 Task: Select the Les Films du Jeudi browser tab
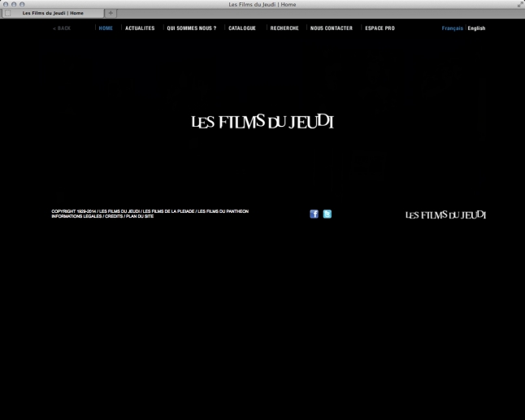[53, 13]
